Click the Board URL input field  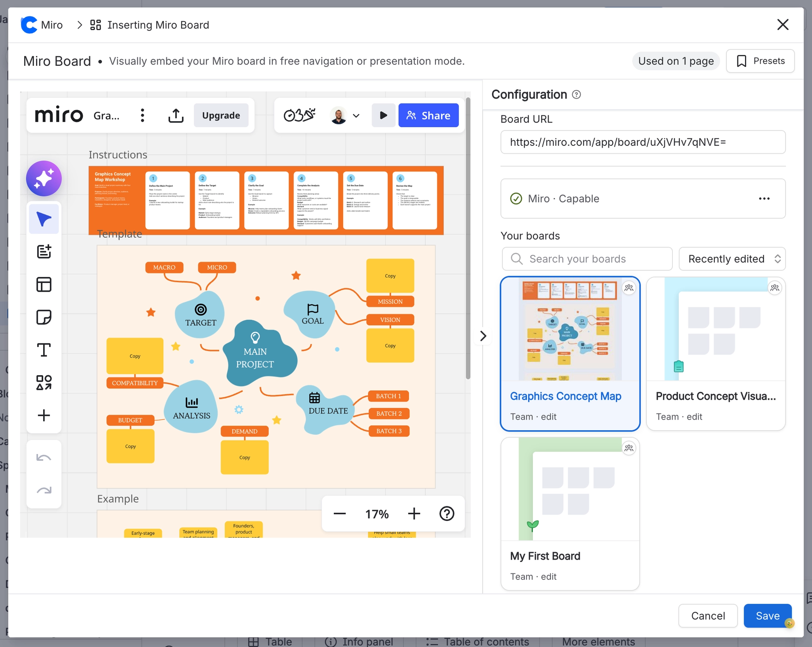(643, 142)
